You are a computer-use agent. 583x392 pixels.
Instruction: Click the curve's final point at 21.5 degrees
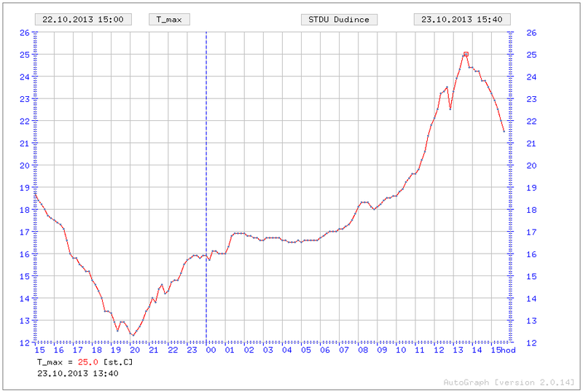click(504, 131)
